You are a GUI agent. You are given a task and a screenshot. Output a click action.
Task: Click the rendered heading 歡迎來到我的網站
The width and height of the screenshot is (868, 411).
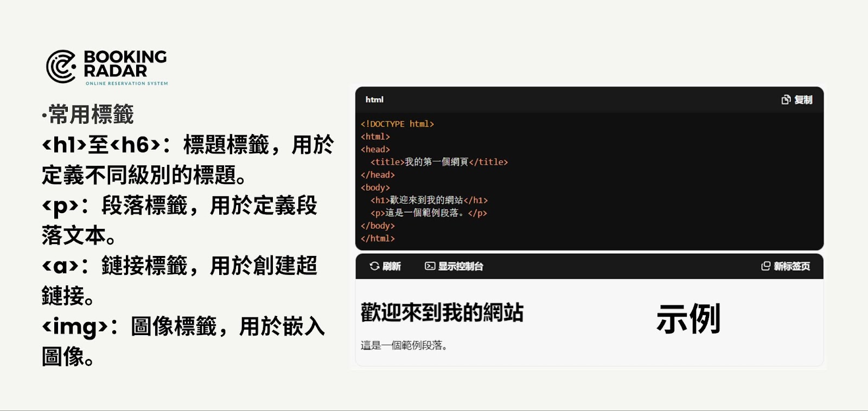pos(442,313)
